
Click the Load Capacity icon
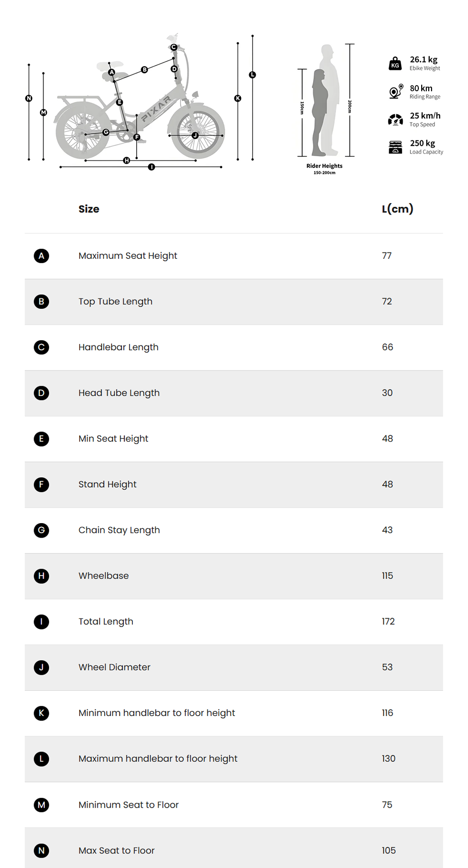click(395, 147)
